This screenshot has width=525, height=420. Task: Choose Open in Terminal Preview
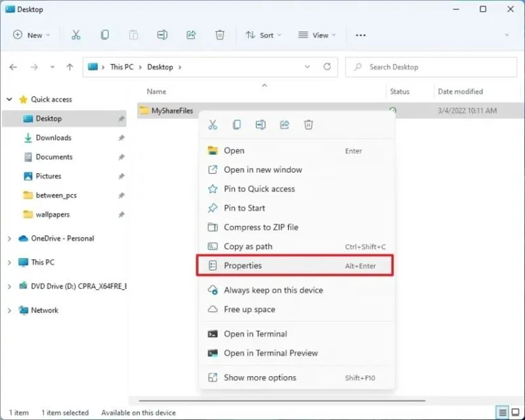tap(297, 353)
